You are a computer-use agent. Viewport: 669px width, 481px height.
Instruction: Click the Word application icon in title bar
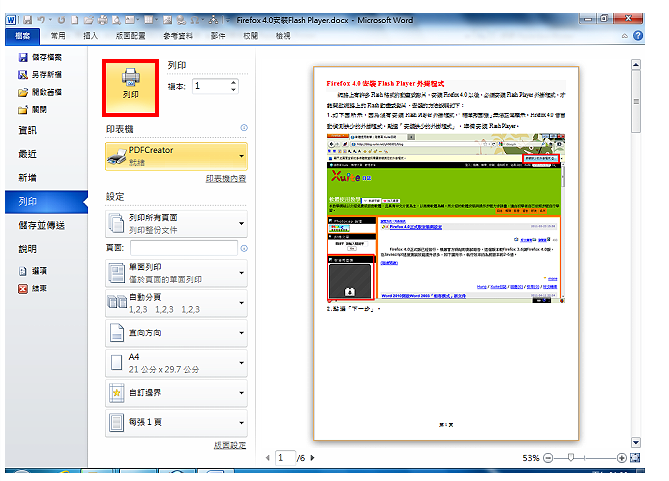(x=11, y=20)
